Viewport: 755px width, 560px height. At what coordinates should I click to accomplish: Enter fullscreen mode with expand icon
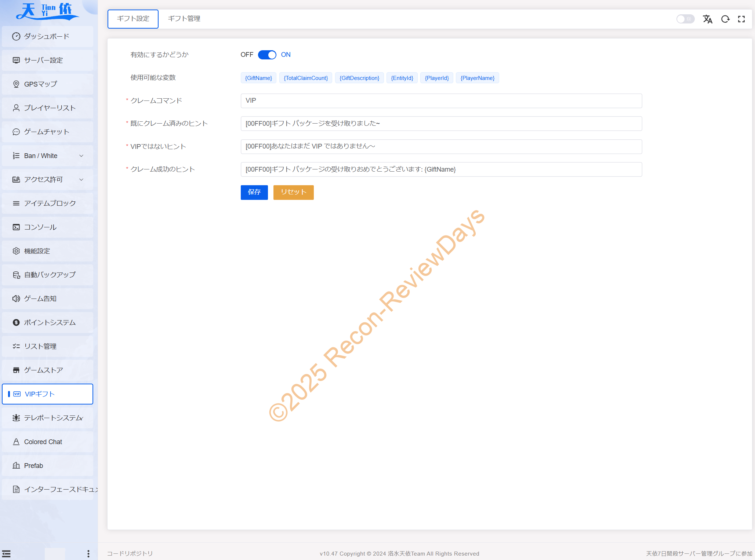741,19
